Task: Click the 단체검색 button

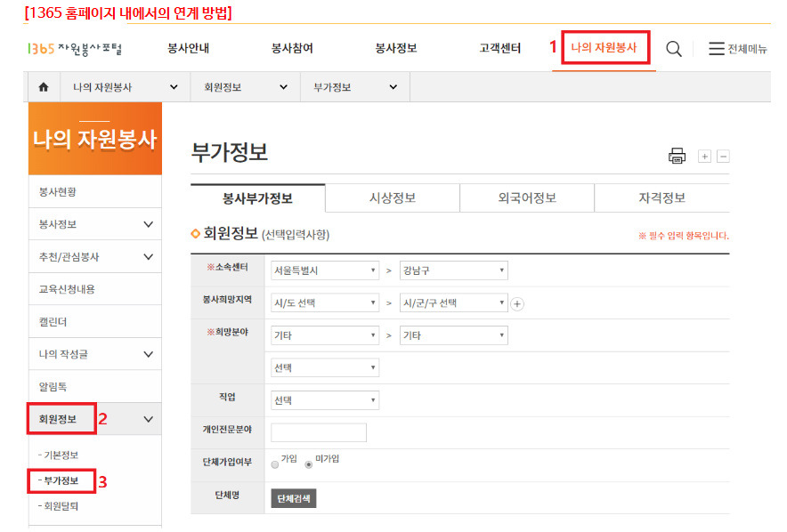Action: pyautogui.click(x=294, y=499)
